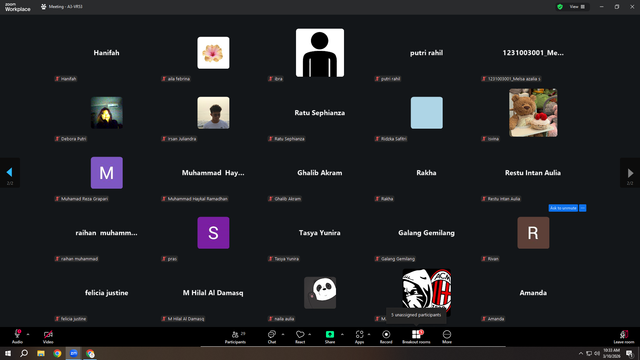The height and width of the screenshot is (360, 640).
Task: Open the more options button beside Ask to unmute
Action: coord(582,208)
